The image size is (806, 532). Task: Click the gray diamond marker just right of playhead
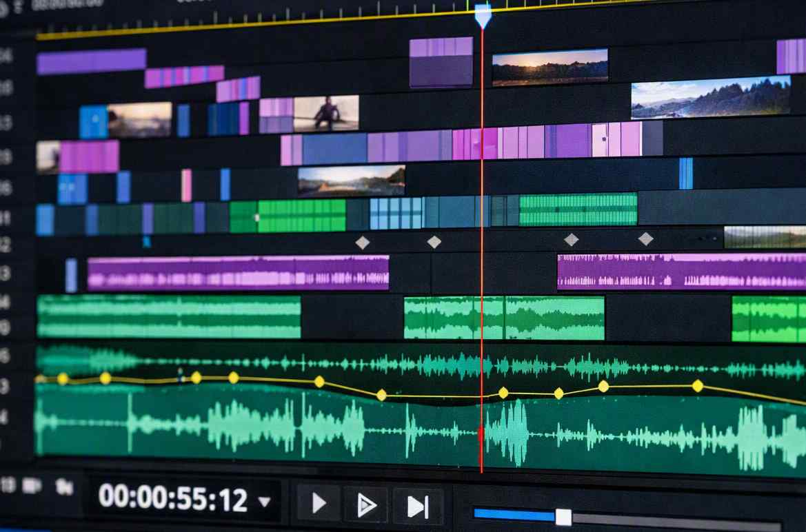tap(571, 240)
